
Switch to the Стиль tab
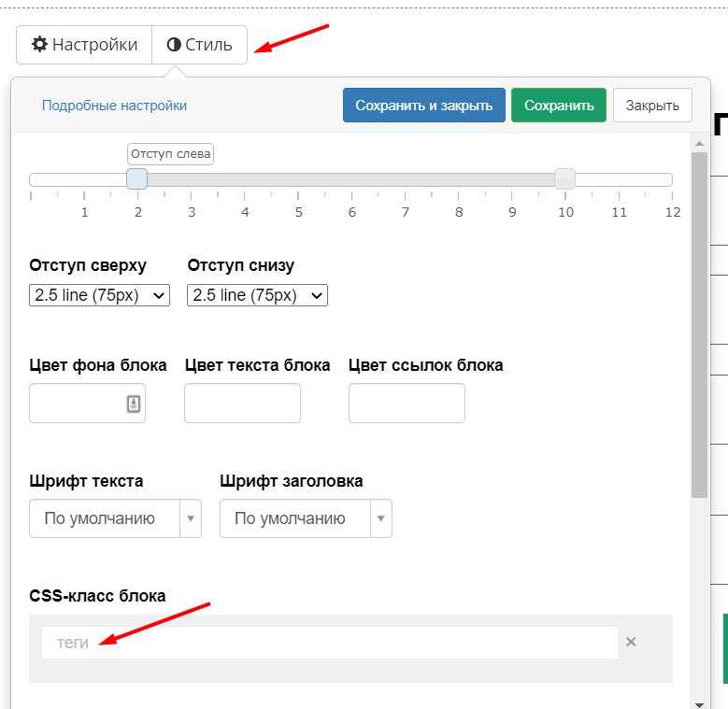tap(199, 45)
